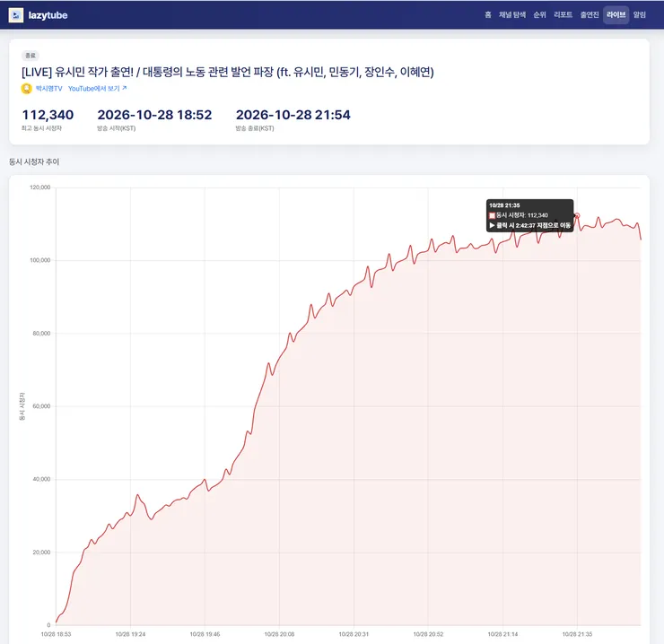Select the active 라이브 navigation tab
Screen dimensions: 664x644
(616, 15)
